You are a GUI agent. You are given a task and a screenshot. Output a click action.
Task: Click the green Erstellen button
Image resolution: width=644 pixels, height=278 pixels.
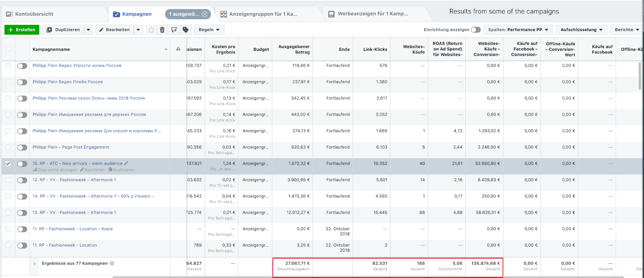(x=22, y=30)
